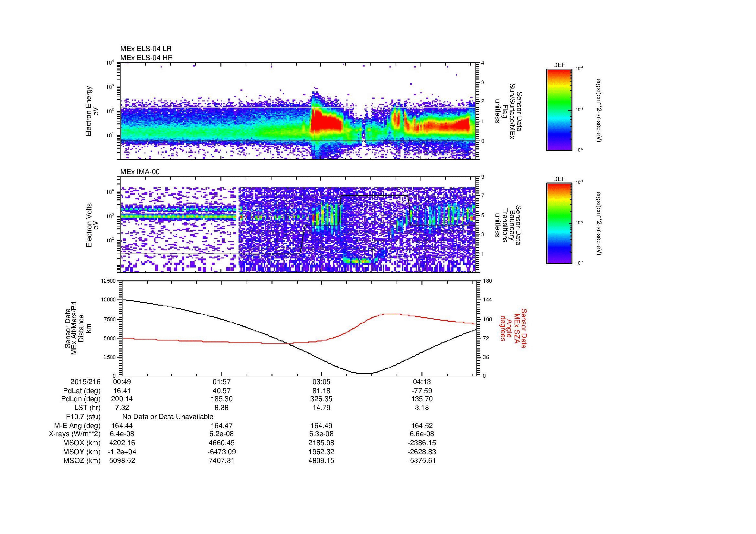Click PdLon value '200.14'
The image size is (756, 534).
[122, 399]
